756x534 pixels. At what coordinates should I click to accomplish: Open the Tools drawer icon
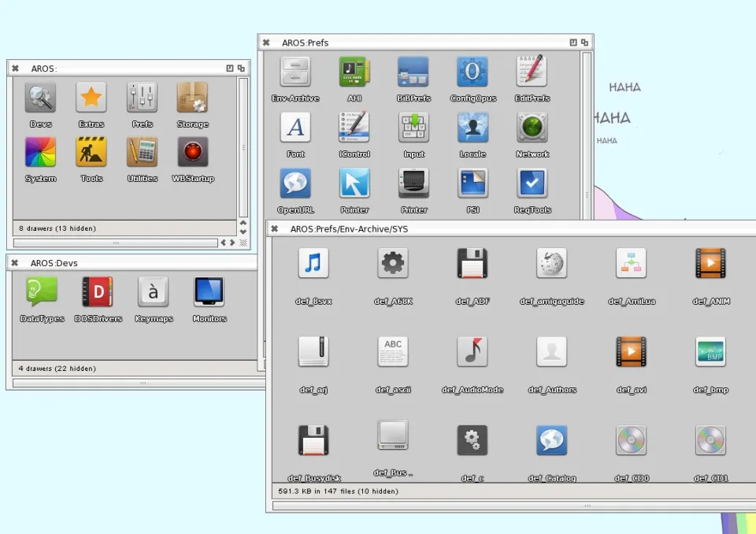pyautogui.click(x=91, y=153)
